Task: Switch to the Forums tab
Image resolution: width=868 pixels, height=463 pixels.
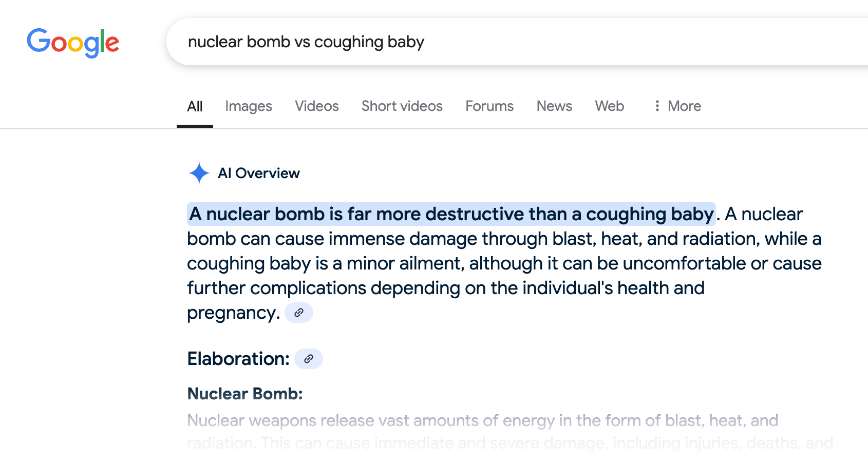Action: click(489, 106)
